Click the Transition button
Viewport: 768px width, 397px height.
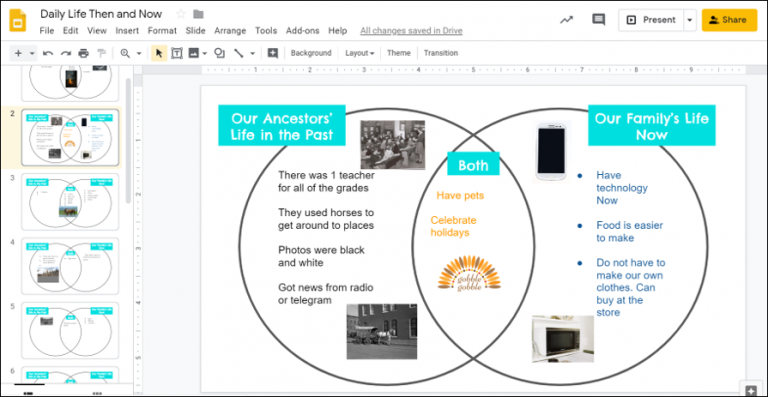(x=441, y=53)
